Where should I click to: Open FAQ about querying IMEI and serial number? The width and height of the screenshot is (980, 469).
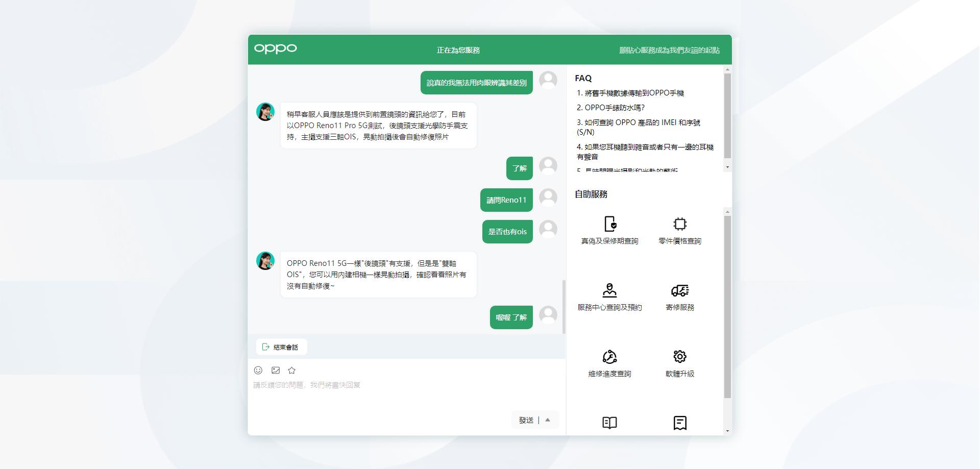(638, 127)
